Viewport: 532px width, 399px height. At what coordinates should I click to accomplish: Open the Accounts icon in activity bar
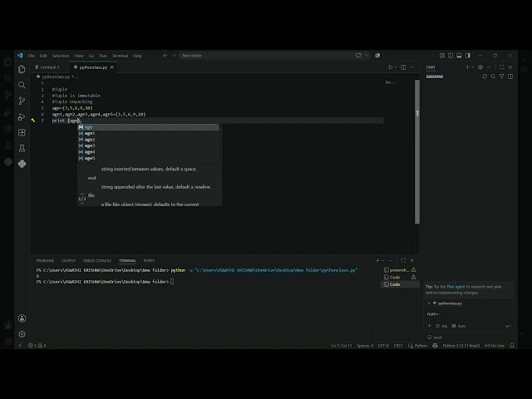click(22, 318)
